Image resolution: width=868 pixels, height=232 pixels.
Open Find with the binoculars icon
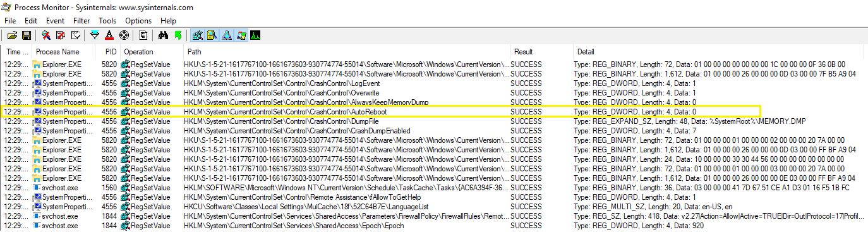coord(163,35)
